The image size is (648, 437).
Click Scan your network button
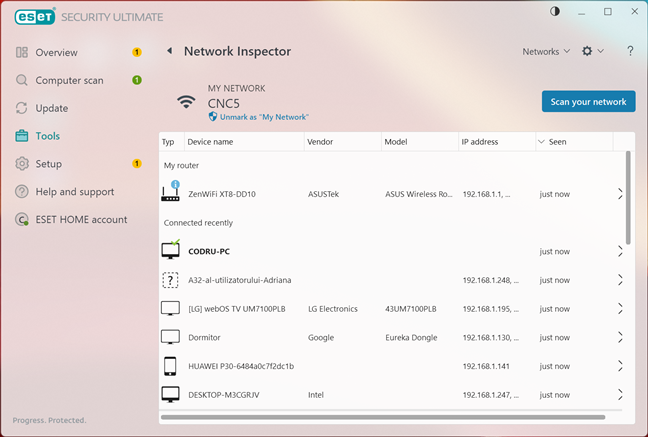click(x=588, y=102)
